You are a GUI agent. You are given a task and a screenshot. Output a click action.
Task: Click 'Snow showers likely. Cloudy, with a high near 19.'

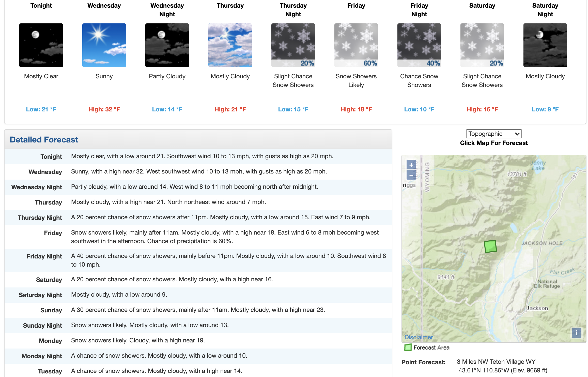pyautogui.click(x=138, y=340)
